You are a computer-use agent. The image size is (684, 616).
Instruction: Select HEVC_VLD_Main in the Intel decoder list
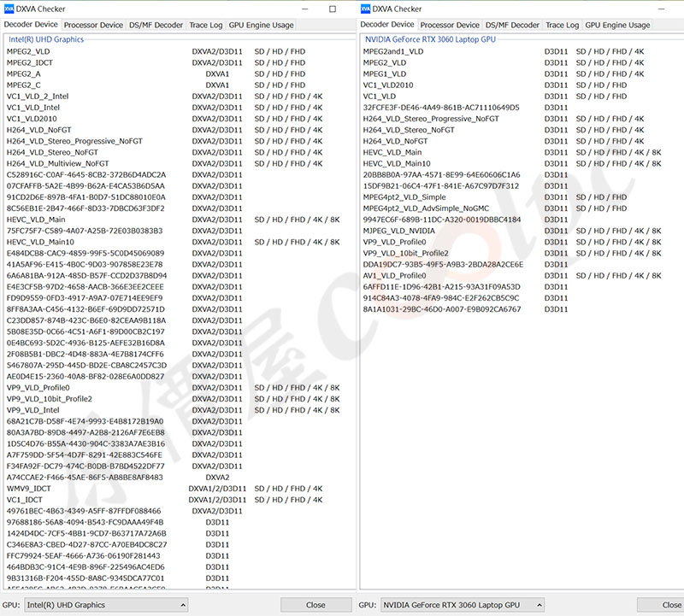[174, 220]
